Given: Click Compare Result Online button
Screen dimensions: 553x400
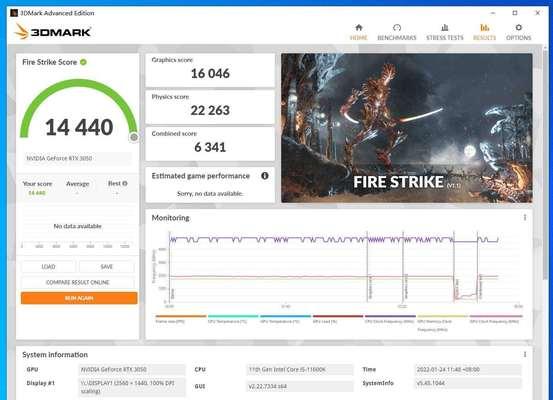Looking at the screenshot, I should (x=78, y=282).
